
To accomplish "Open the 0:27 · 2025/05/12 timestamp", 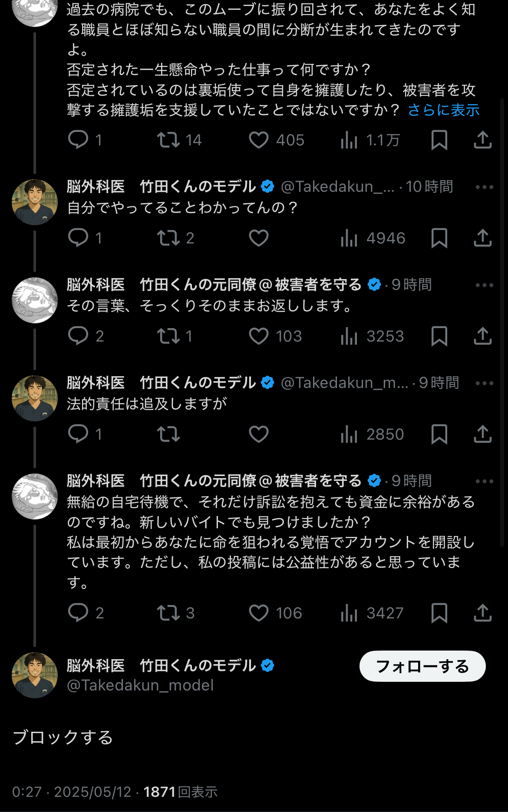I will click(72, 792).
